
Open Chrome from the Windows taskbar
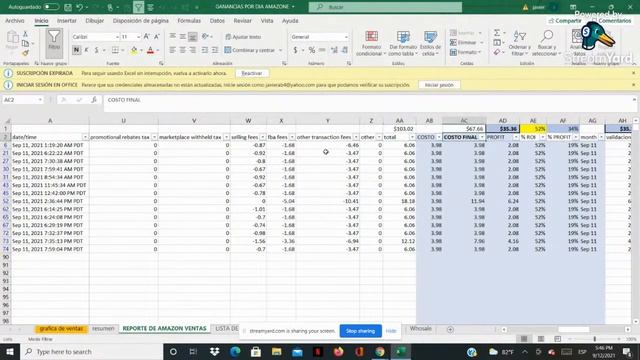(380, 351)
